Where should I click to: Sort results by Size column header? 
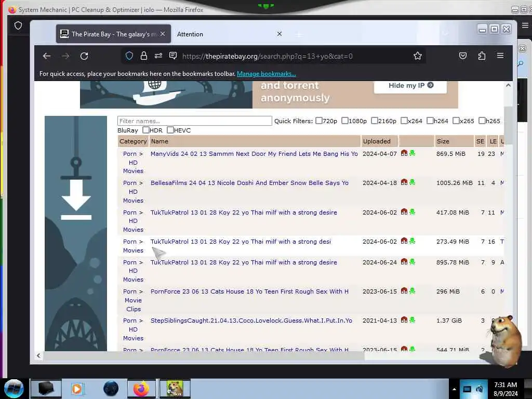point(443,141)
